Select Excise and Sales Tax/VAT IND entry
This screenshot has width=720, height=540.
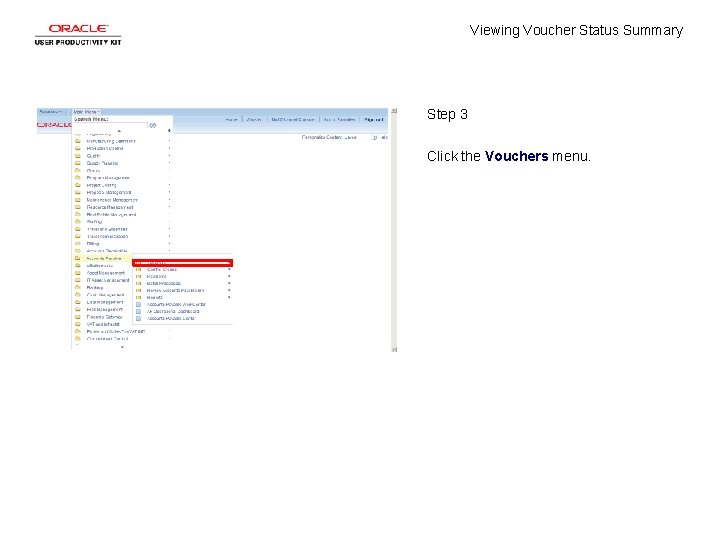(x=116, y=331)
